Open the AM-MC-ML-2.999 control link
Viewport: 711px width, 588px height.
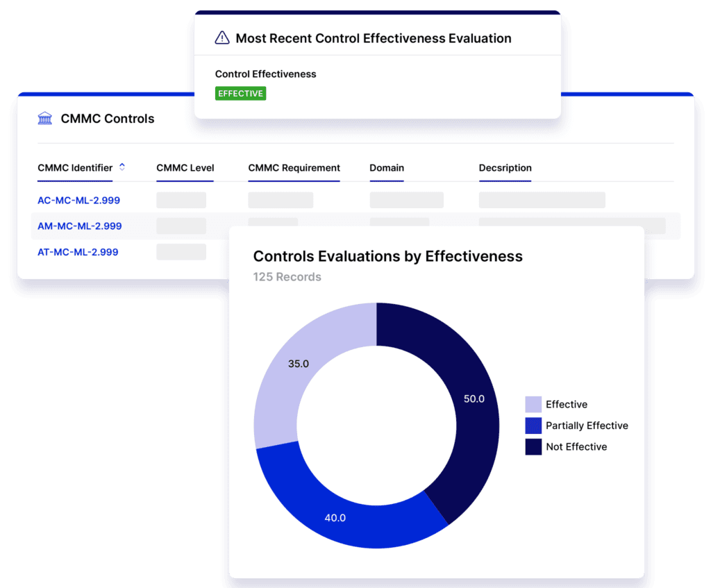point(79,226)
